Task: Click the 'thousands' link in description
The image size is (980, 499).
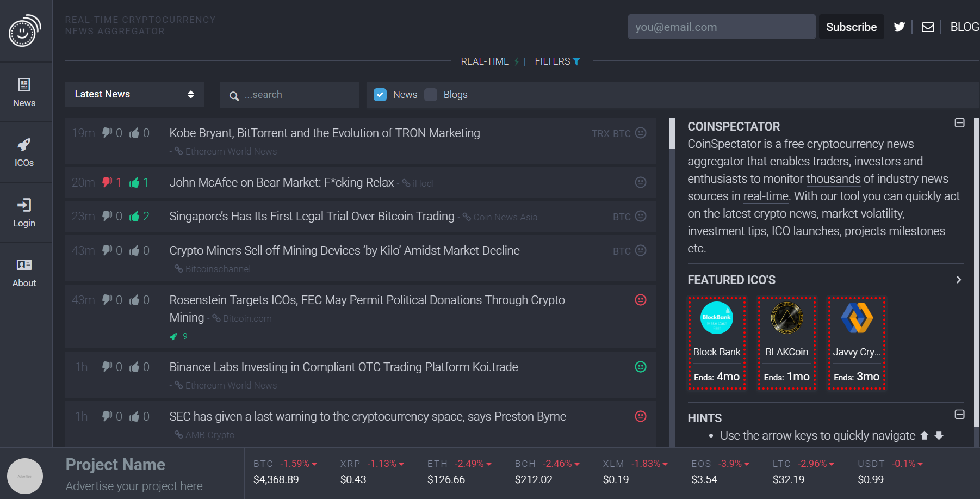Action: (833, 178)
